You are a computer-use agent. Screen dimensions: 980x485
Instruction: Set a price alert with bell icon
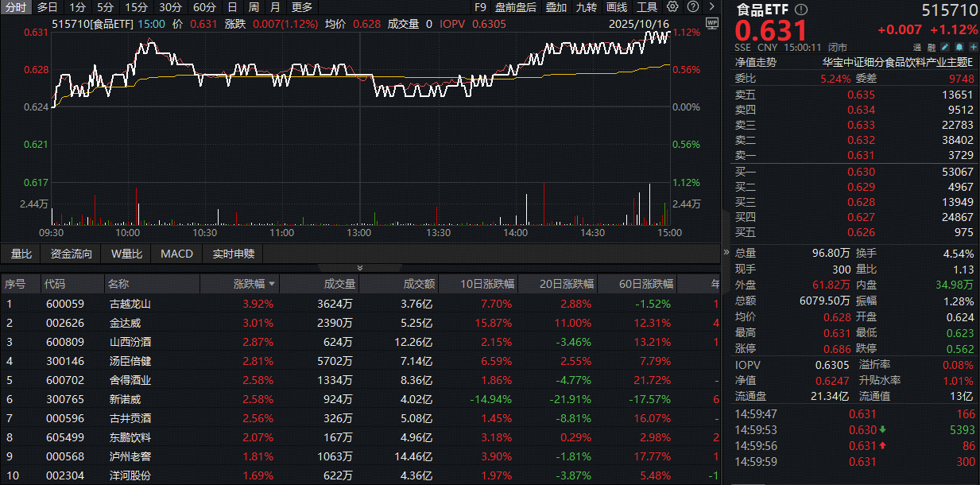pyautogui.click(x=960, y=47)
